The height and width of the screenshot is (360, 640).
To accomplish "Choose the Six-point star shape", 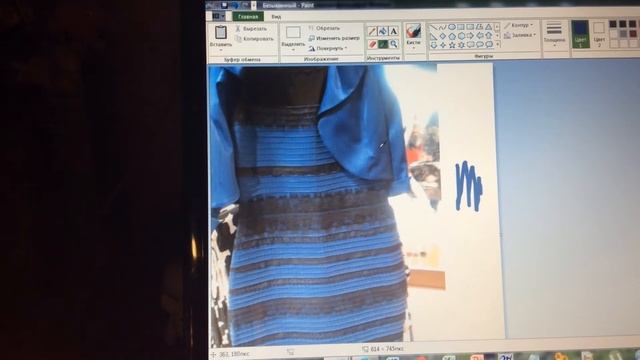I will pyautogui.click(x=461, y=45).
